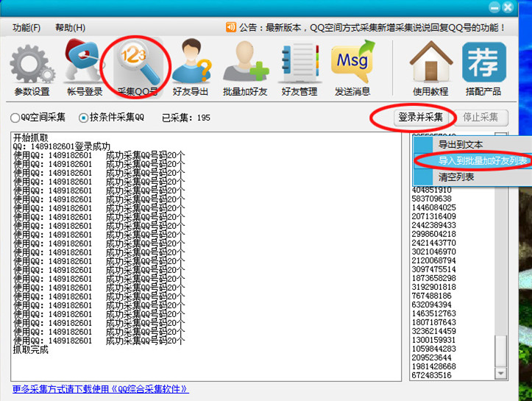
Task: Select QQ number 632094394
Action: [x=432, y=305]
